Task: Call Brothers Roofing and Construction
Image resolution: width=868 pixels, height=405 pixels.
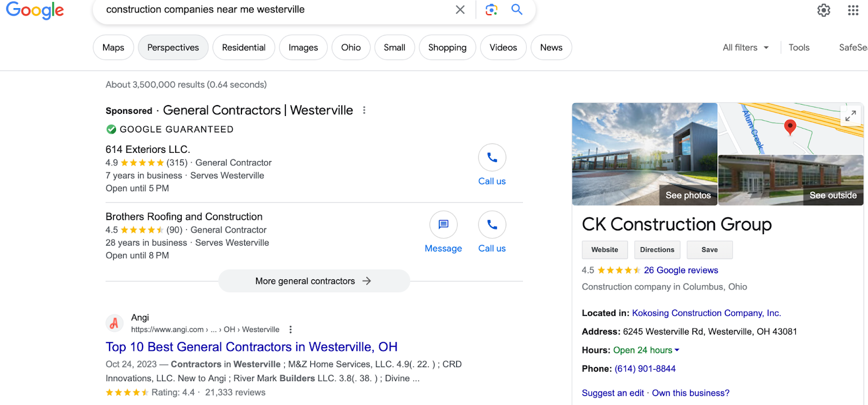Action: coord(492,225)
